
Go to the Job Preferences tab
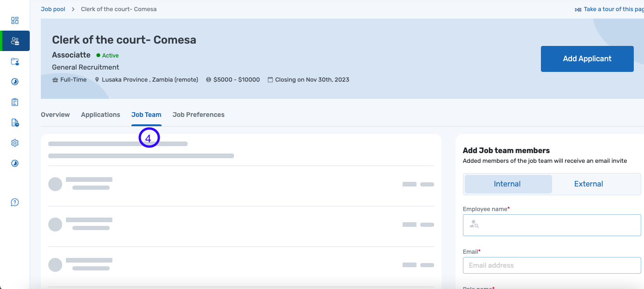click(198, 115)
